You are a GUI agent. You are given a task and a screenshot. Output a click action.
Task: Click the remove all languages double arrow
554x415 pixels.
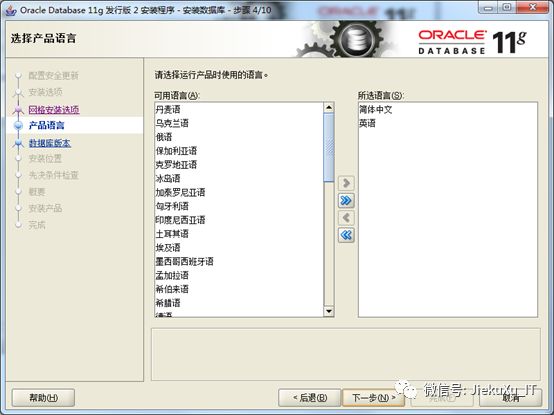click(x=346, y=235)
